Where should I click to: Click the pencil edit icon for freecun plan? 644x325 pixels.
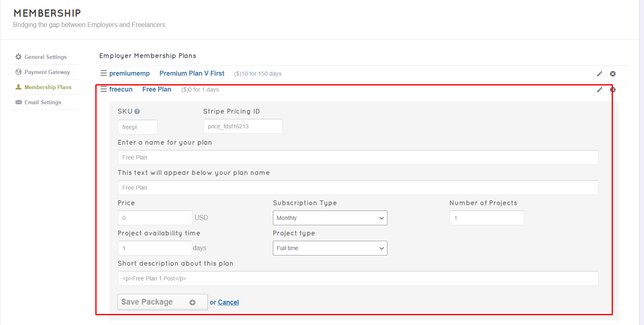[599, 90]
